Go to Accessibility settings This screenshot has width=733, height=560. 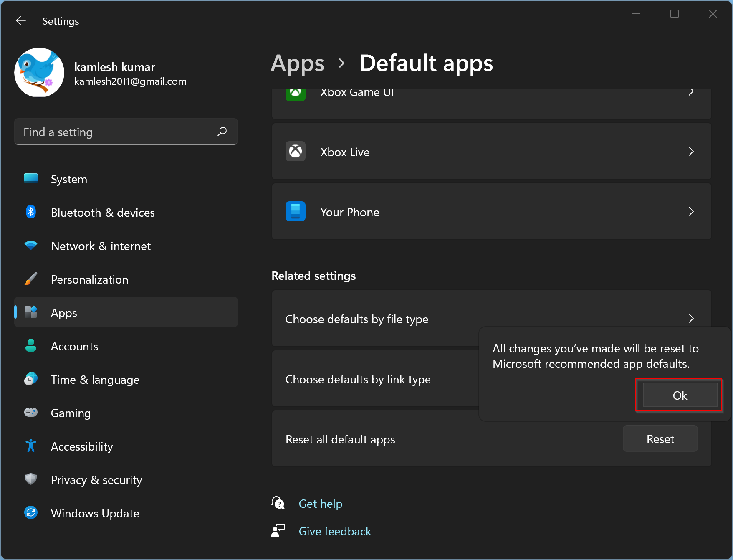click(126, 446)
